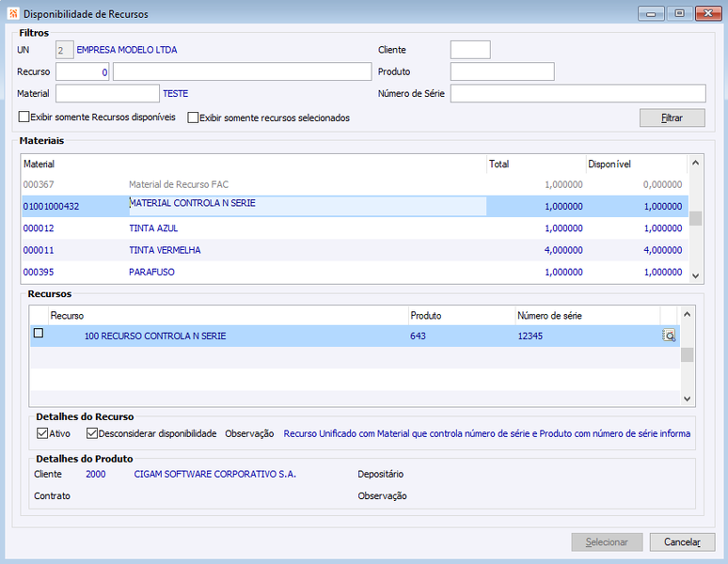Click 100 RECURSO CONTROLA N SERIE text
728x564 pixels.
coord(155,336)
